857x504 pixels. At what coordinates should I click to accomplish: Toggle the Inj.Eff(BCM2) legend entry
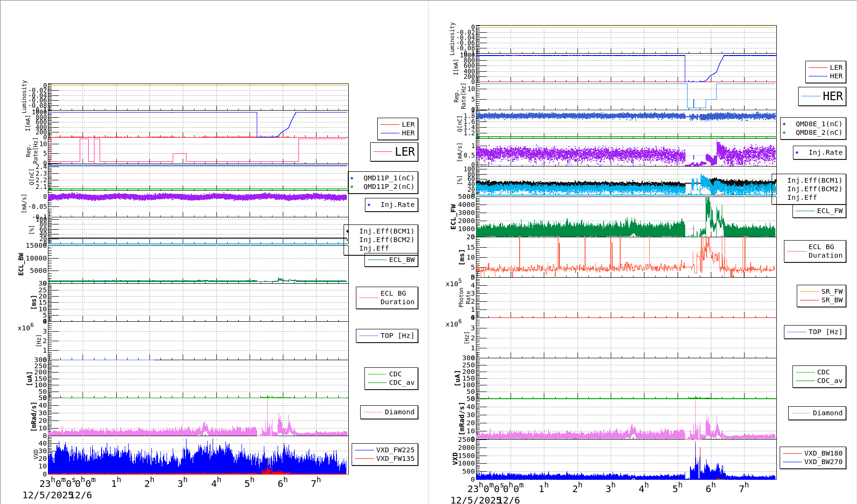pyautogui.click(x=387, y=240)
